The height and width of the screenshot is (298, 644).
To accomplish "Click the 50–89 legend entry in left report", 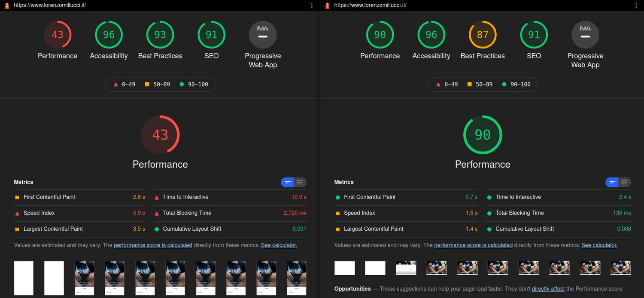I will point(157,84).
